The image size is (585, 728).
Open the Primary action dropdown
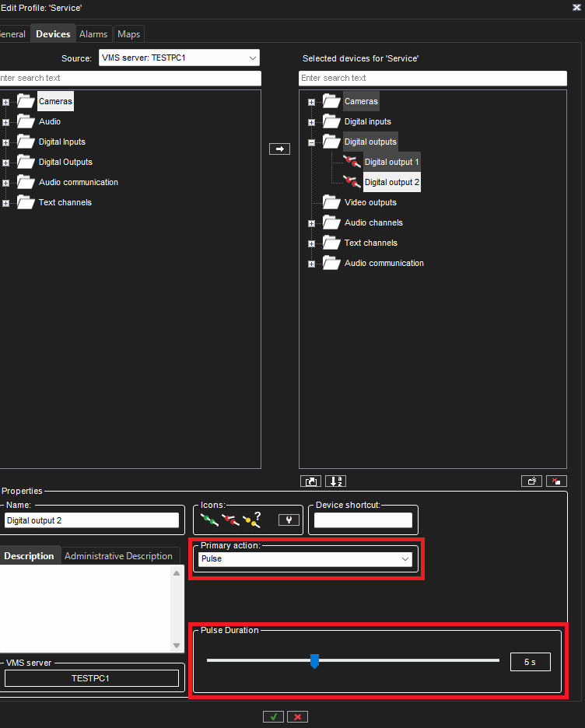[306, 559]
